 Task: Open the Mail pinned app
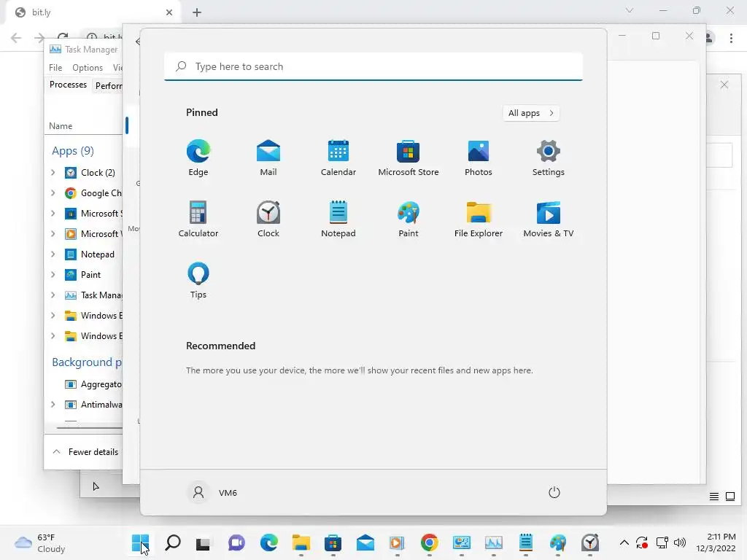point(268,158)
